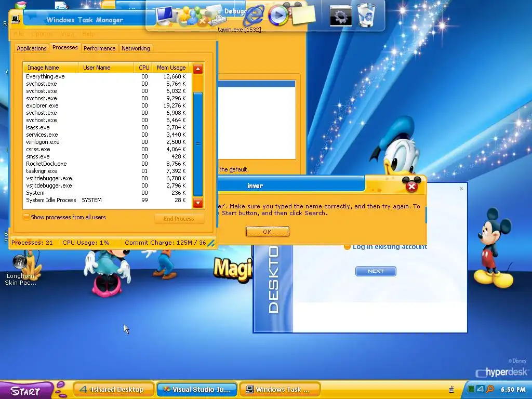Select the svchost.exe row using 9,296 K
532x399 pixels.
click(107, 98)
